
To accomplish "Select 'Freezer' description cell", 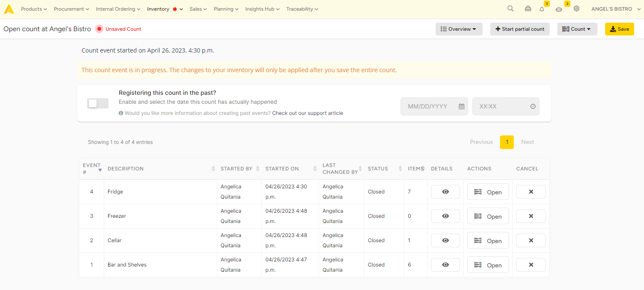I will point(161,216).
